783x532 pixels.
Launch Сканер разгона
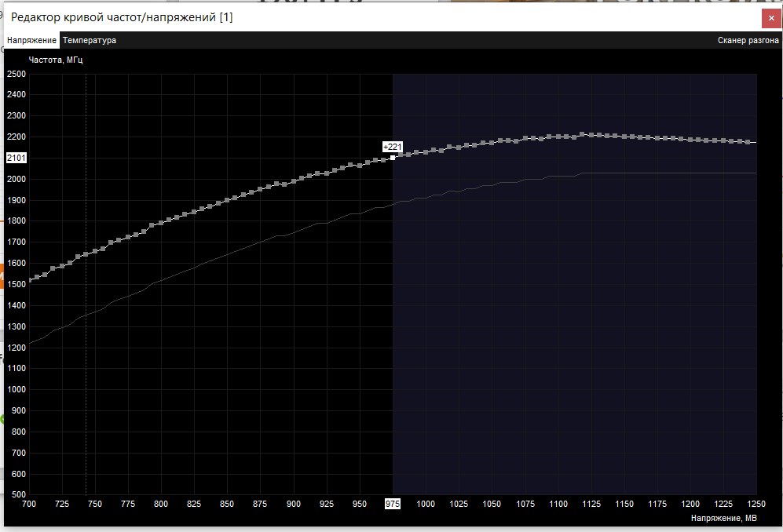point(748,41)
